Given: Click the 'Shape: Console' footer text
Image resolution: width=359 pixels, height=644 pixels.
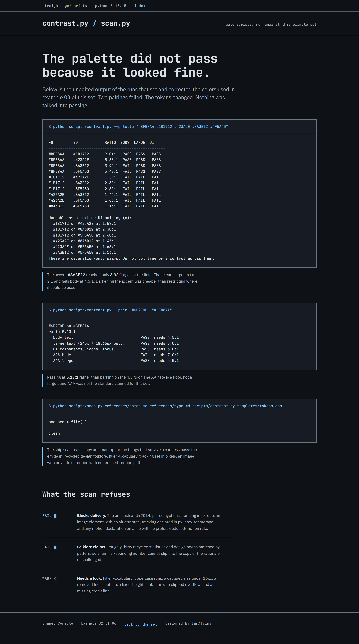Looking at the screenshot, I should 57,623.
